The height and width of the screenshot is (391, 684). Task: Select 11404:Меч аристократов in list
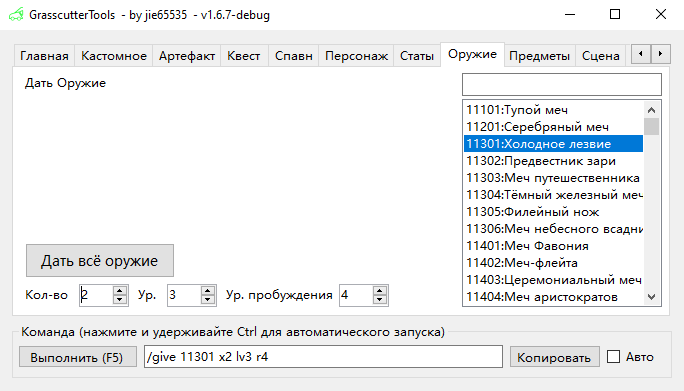pyautogui.click(x=554, y=297)
